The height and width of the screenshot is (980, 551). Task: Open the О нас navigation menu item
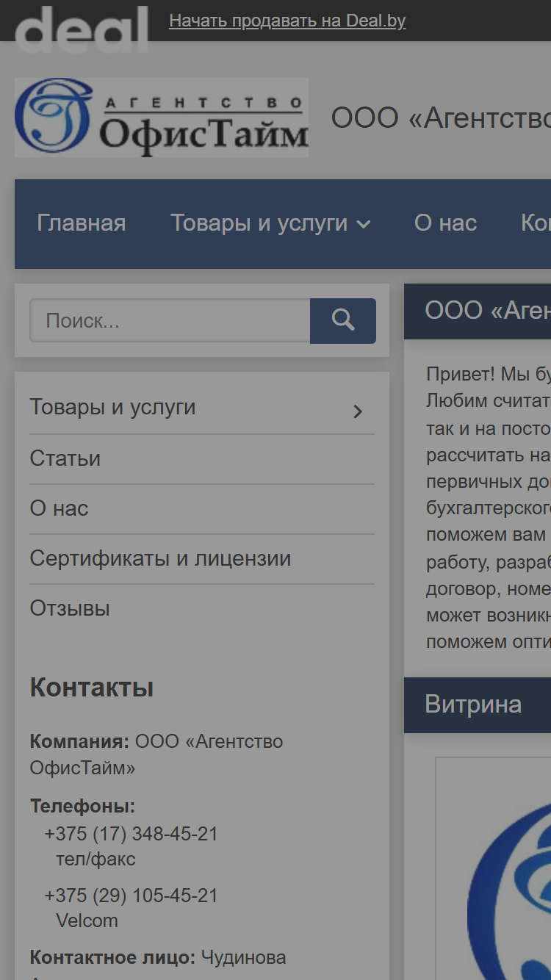[446, 223]
